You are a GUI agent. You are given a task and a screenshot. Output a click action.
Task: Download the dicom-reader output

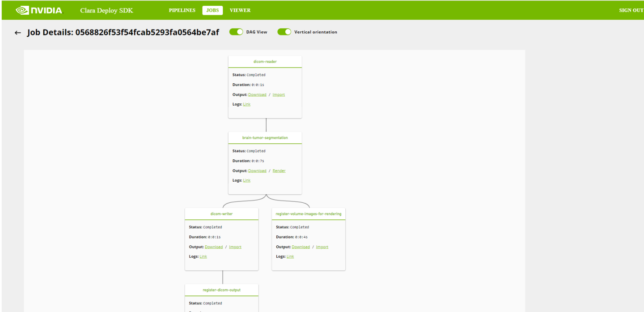click(257, 94)
